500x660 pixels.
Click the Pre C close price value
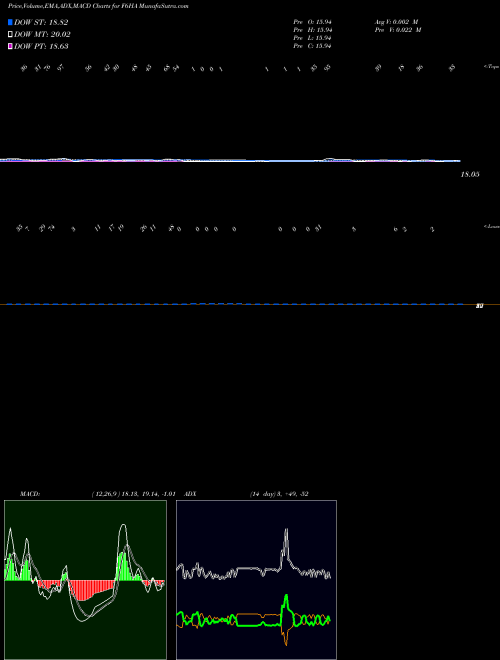coord(312,46)
